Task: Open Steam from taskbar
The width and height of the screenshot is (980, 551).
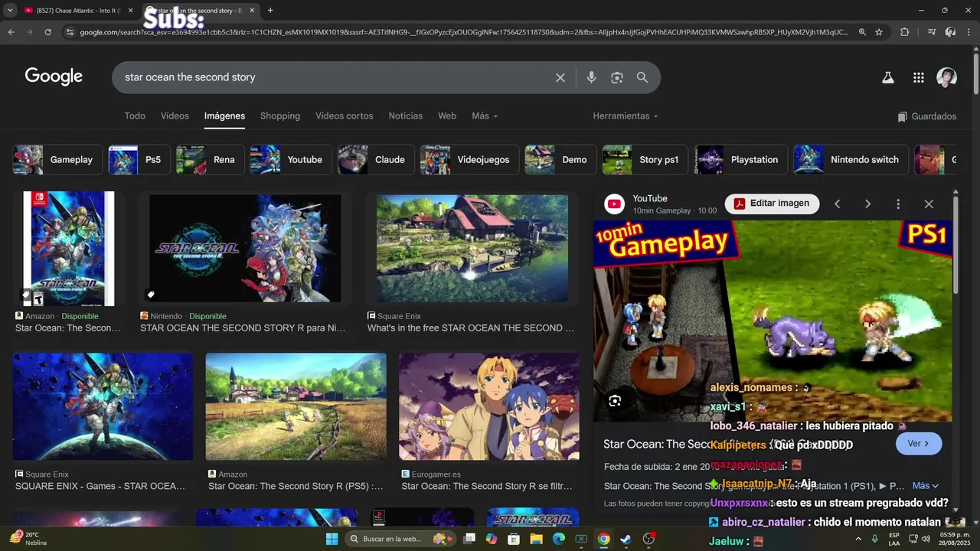Action: (x=626, y=539)
